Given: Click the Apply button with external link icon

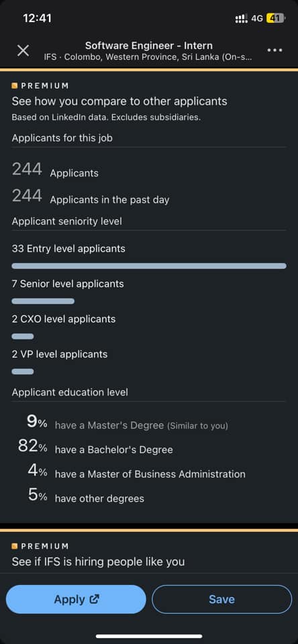Looking at the screenshot, I should tap(76, 599).
